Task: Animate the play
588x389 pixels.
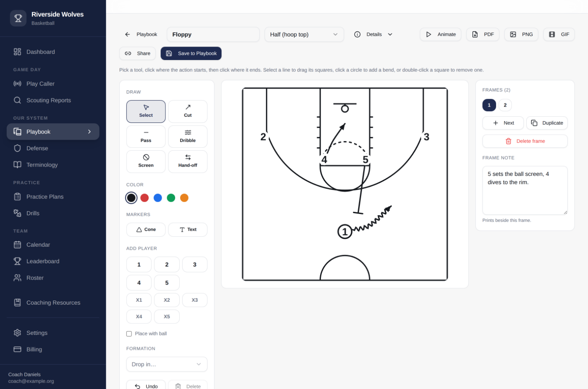Action: coord(441,34)
